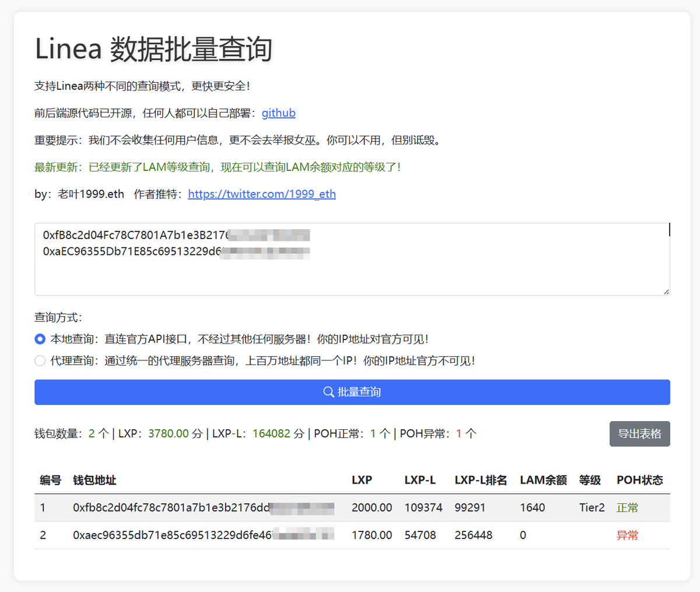Click the 编号 column header
700x592 pixels.
(51, 480)
